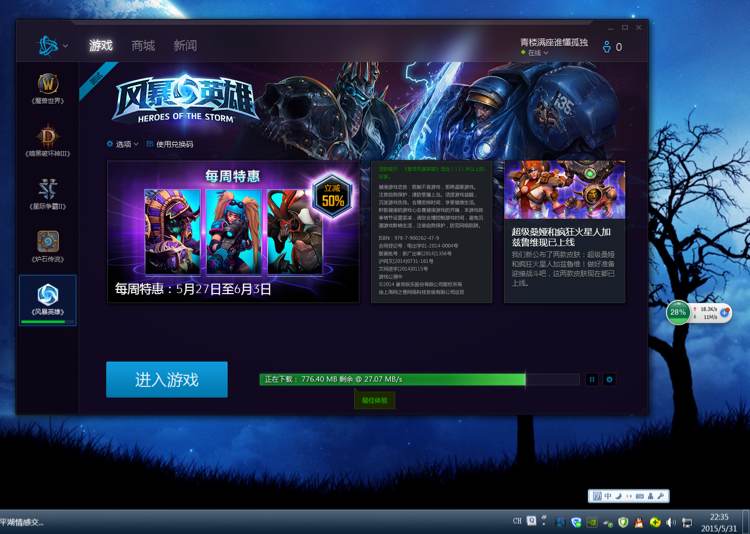Open the Battle.net logo menu
Viewport: 750px width, 534px height.
pyautogui.click(x=52, y=46)
